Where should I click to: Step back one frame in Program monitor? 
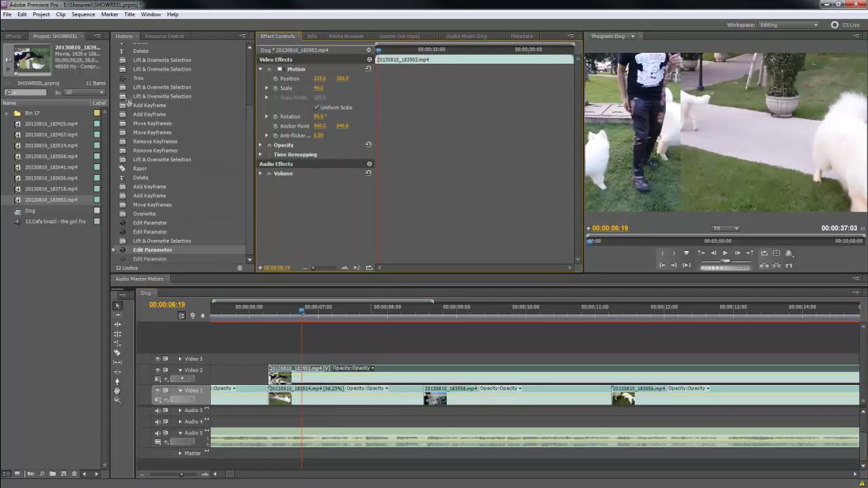pyautogui.click(x=713, y=253)
